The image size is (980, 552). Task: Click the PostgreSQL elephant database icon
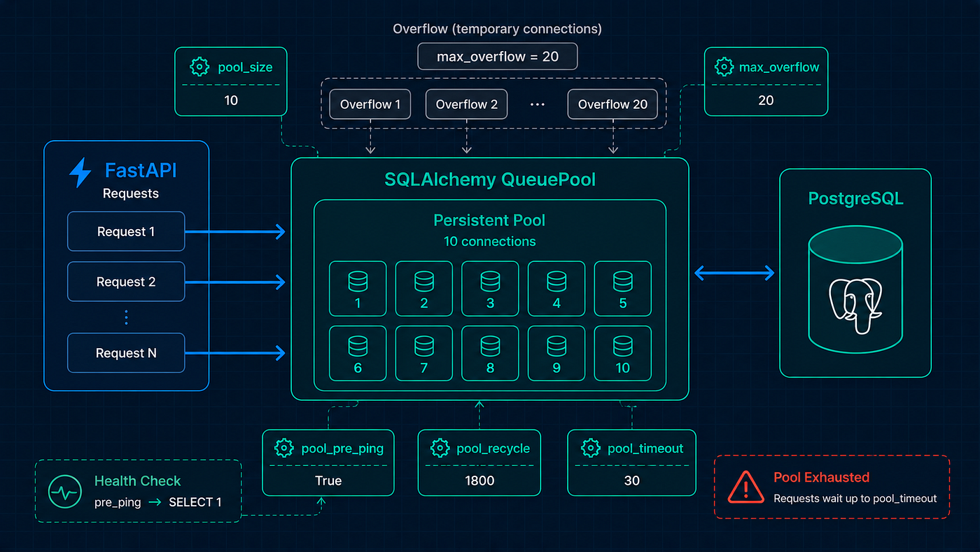(x=855, y=288)
